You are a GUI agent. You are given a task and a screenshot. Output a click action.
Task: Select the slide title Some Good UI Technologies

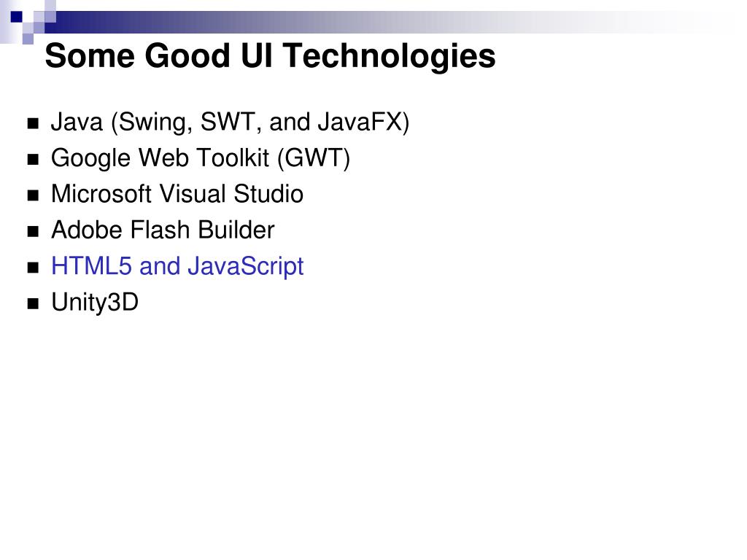point(270,55)
